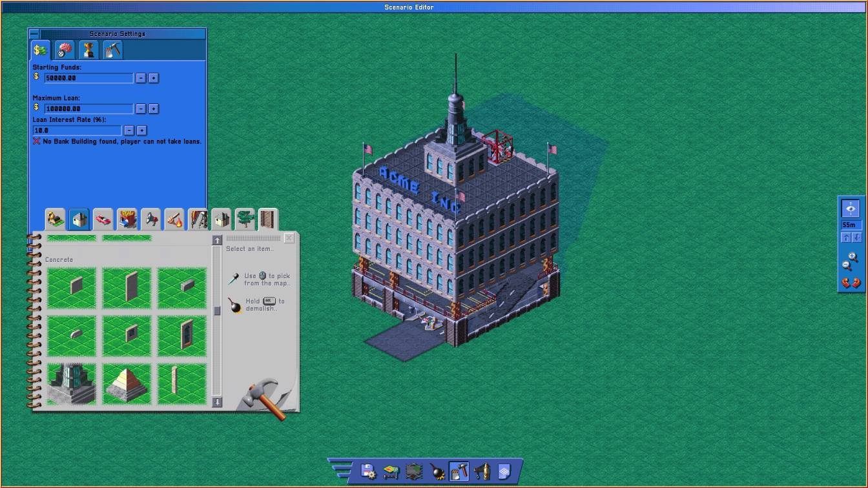Screen dimensions: 868x488
Task: Open the pickaxe and notepad tab
Action: (112, 50)
